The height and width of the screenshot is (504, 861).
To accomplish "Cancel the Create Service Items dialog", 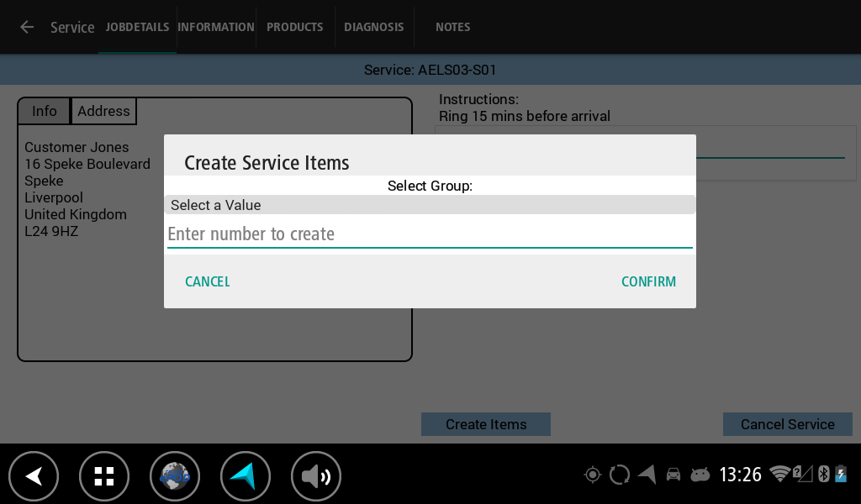I will click(x=208, y=281).
